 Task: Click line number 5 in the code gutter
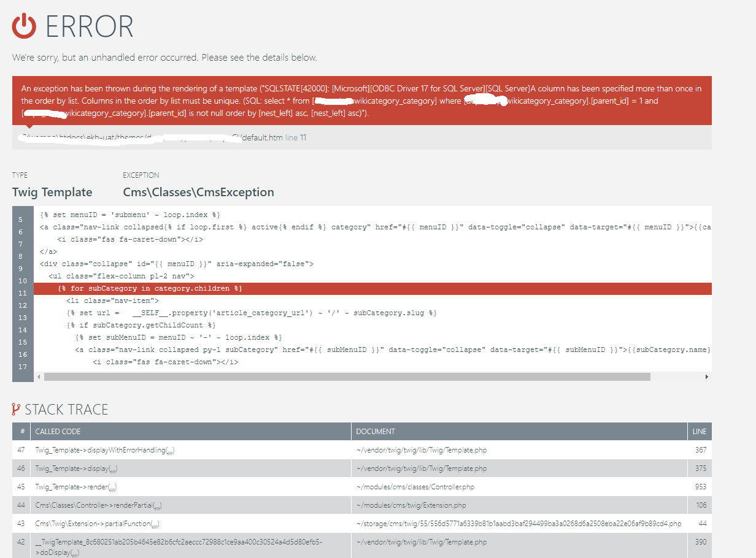20,220
